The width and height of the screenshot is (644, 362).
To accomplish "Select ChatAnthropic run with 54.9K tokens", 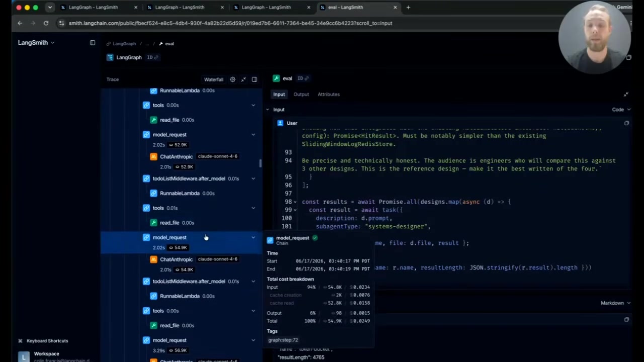I will tap(181, 264).
